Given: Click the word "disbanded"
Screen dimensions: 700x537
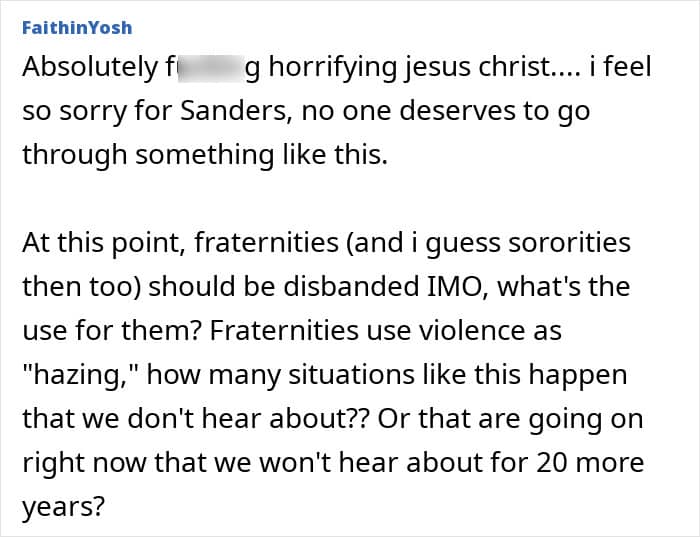Looking at the screenshot, I should tap(351, 287).
